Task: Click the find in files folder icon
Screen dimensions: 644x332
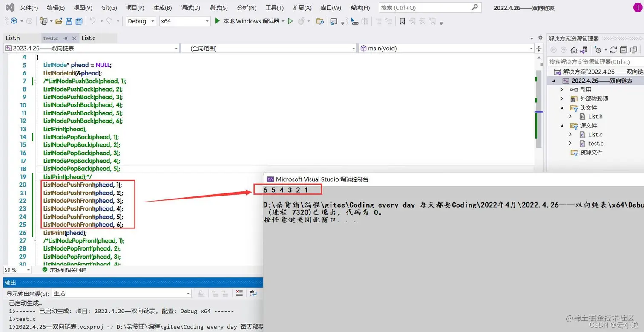Action: point(320,21)
